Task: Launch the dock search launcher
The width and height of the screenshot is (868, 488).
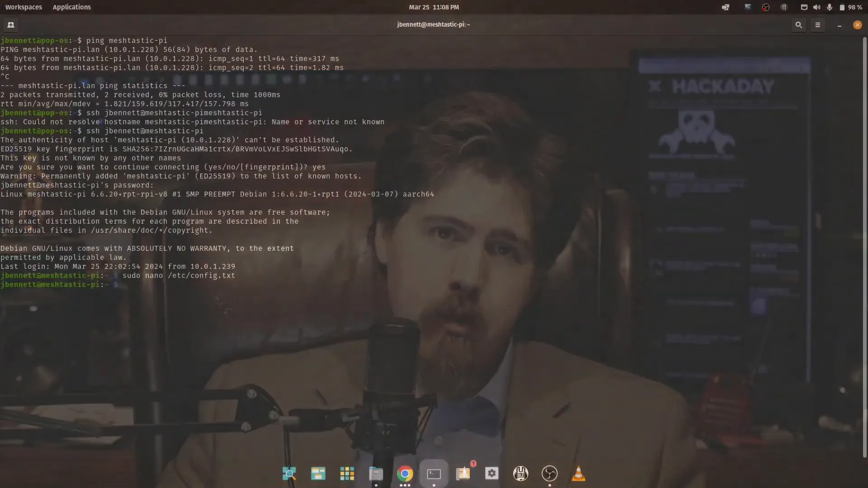Action: click(x=289, y=474)
